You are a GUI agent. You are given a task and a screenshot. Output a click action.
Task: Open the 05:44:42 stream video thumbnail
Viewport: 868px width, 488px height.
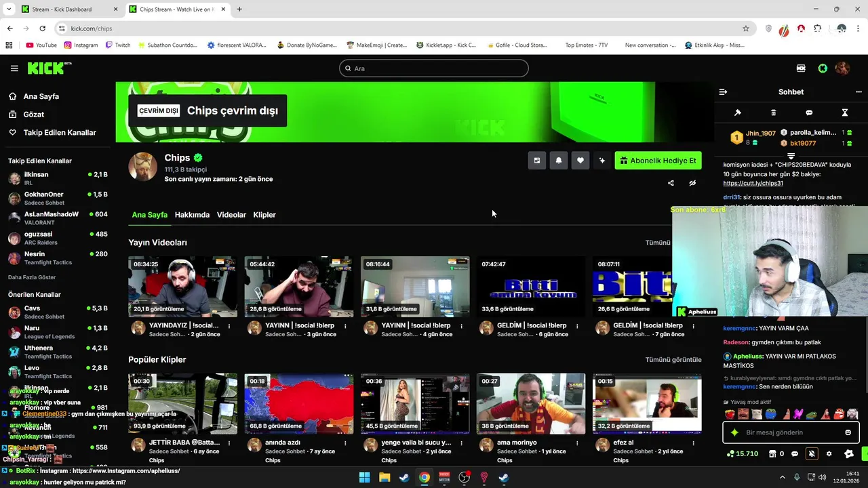click(299, 287)
